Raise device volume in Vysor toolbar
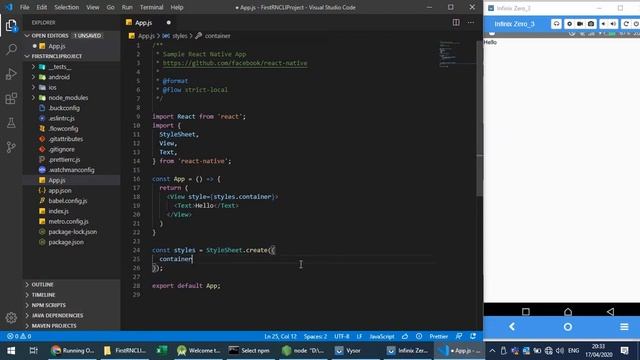 coord(613,24)
